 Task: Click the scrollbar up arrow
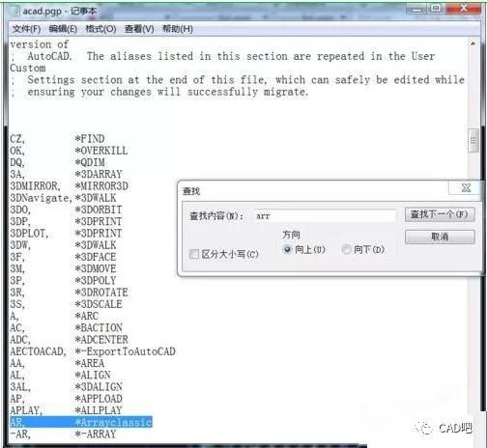tap(473, 43)
